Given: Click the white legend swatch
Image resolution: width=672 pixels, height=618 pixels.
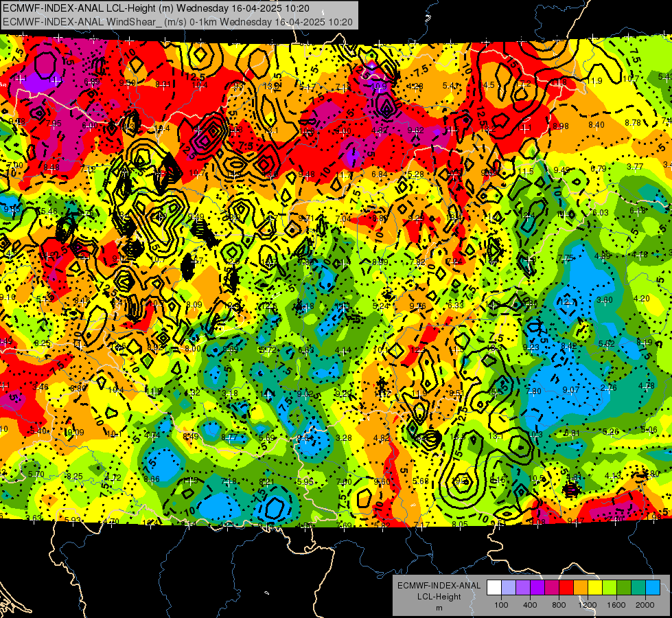Looking at the screenshot, I should (494, 588).
